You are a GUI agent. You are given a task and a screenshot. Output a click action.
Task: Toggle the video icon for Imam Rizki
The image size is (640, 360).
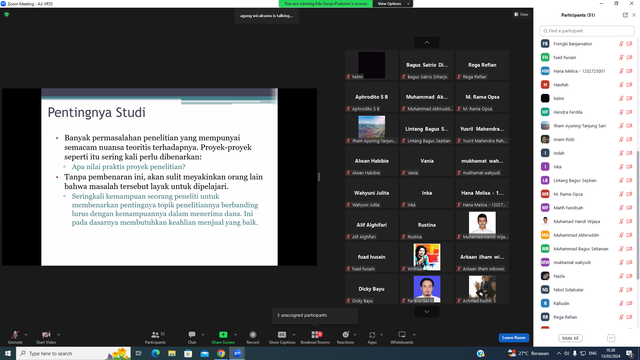click(629, 140)
